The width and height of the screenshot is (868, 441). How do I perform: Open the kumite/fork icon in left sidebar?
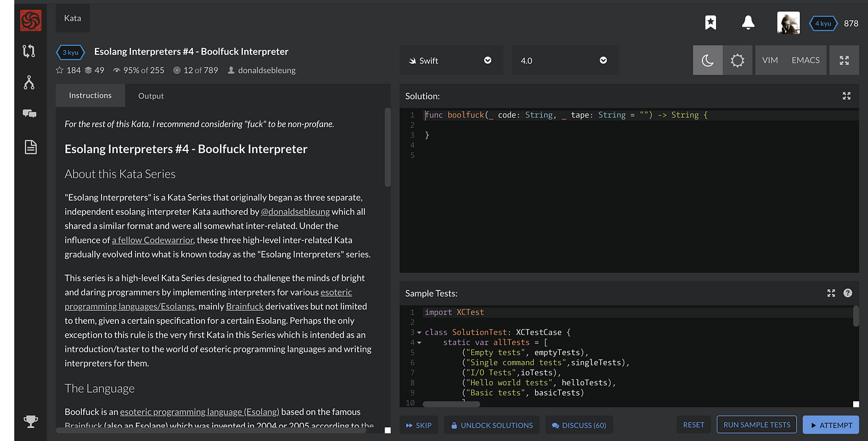[29, 52]
